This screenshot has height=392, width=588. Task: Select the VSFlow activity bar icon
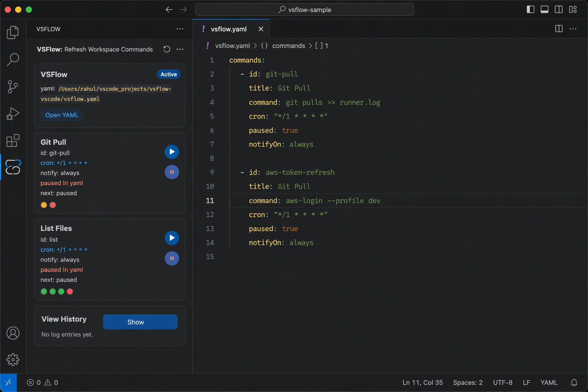click(13, 167)
